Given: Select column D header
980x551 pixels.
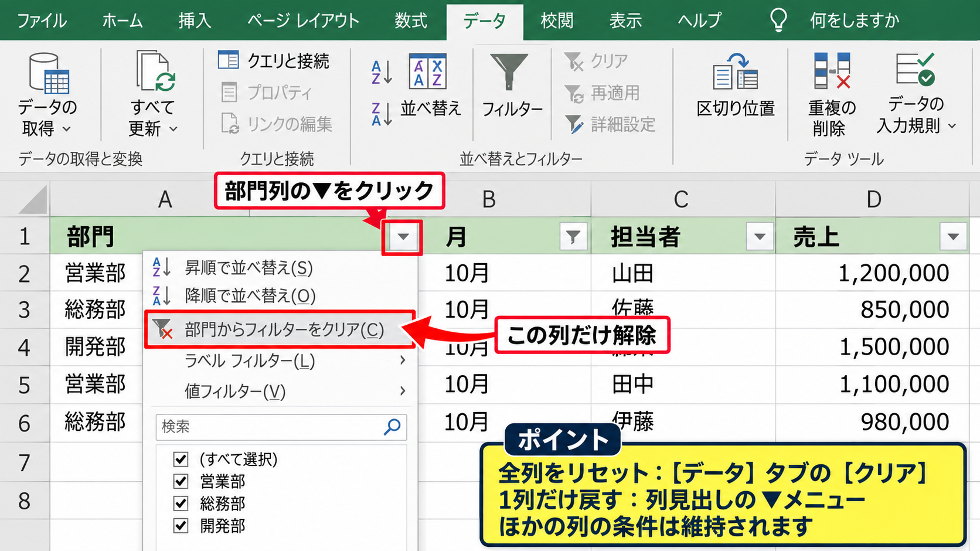Looking at the screenshot, I should 873,199.
